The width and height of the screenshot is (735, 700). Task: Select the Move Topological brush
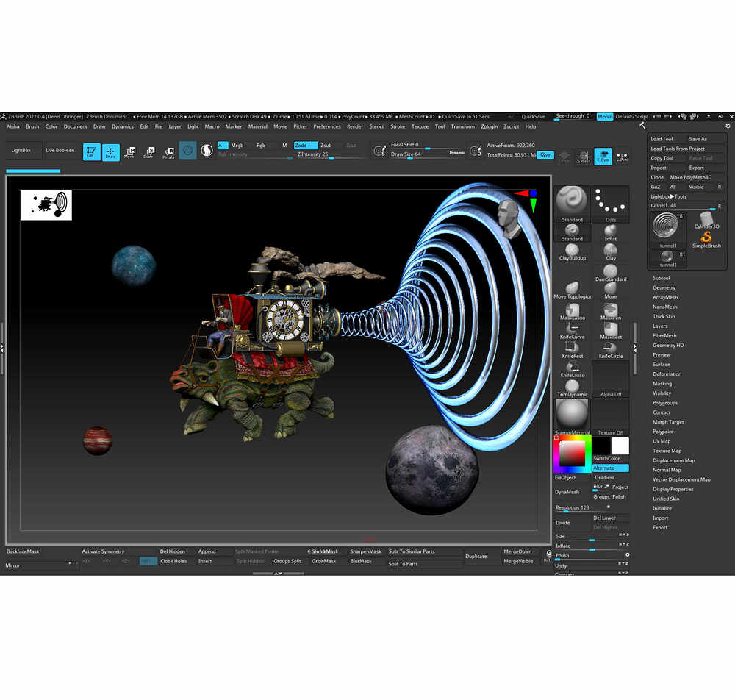click(x=572, y=290)
